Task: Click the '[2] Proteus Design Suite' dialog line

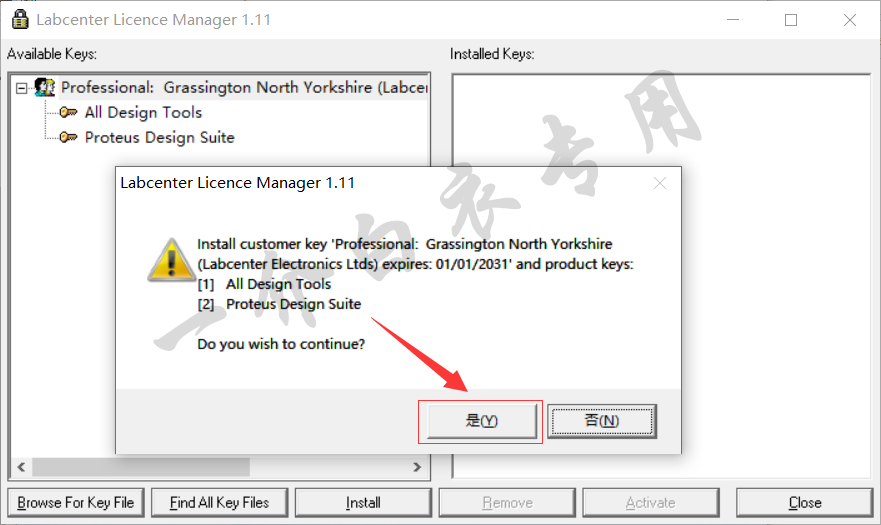Action: click(279, 304)
